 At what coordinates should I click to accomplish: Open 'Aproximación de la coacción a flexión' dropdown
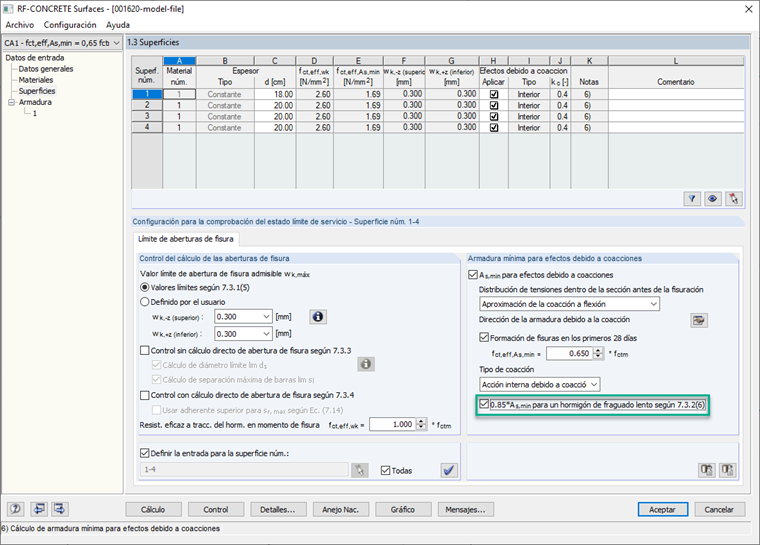tap(568, 303)
